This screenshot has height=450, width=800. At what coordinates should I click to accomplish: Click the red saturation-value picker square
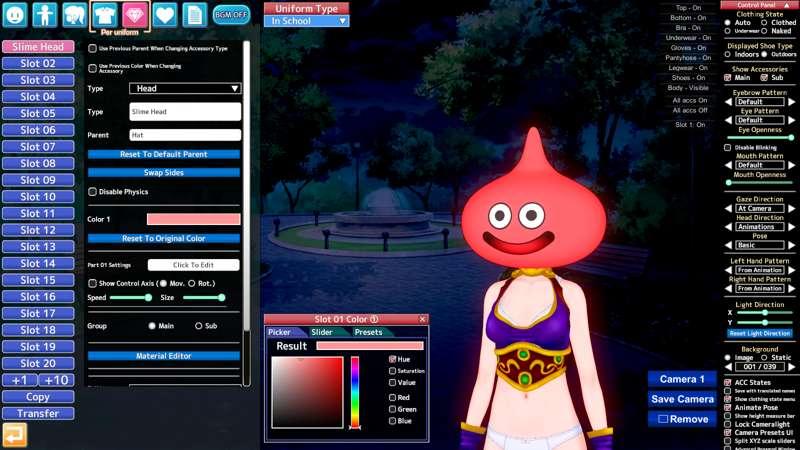pos(307,392)
